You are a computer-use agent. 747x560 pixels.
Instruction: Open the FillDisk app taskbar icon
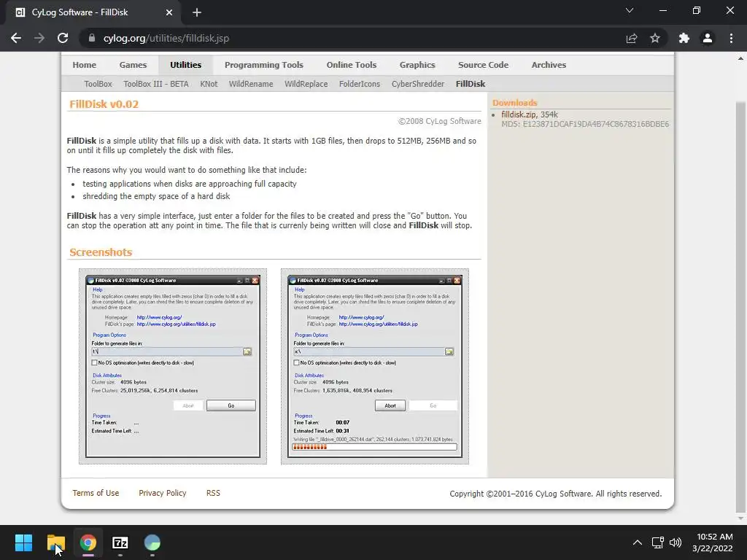(x=152, y=542)
